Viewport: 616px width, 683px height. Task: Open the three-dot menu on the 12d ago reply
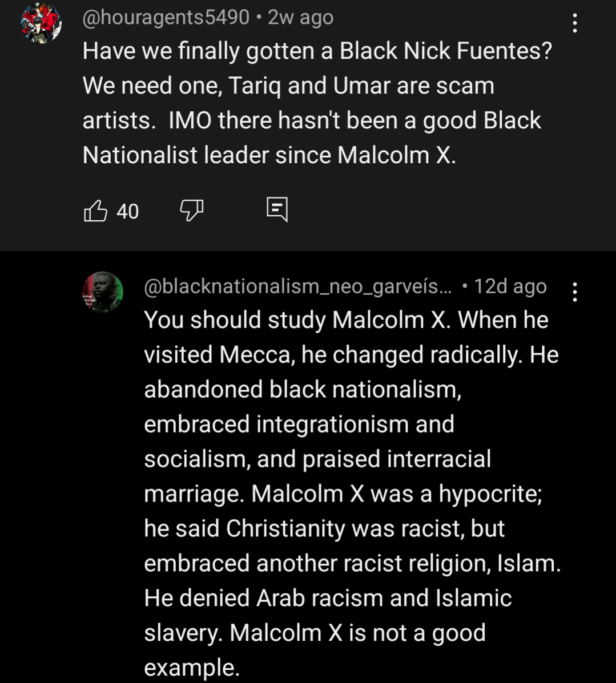574,292
